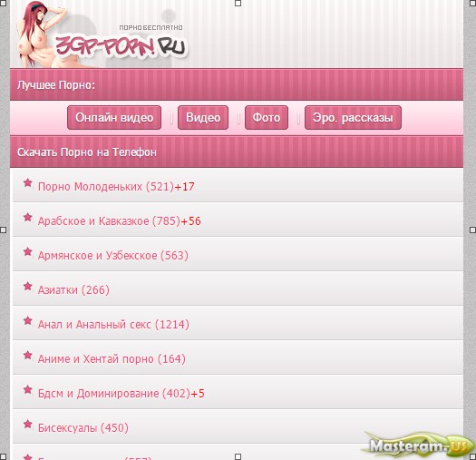The width and height of the screenshot is (476, 460).
Task: Click the star icon beside Бисексуалы
Action: (x=27, y=424)
